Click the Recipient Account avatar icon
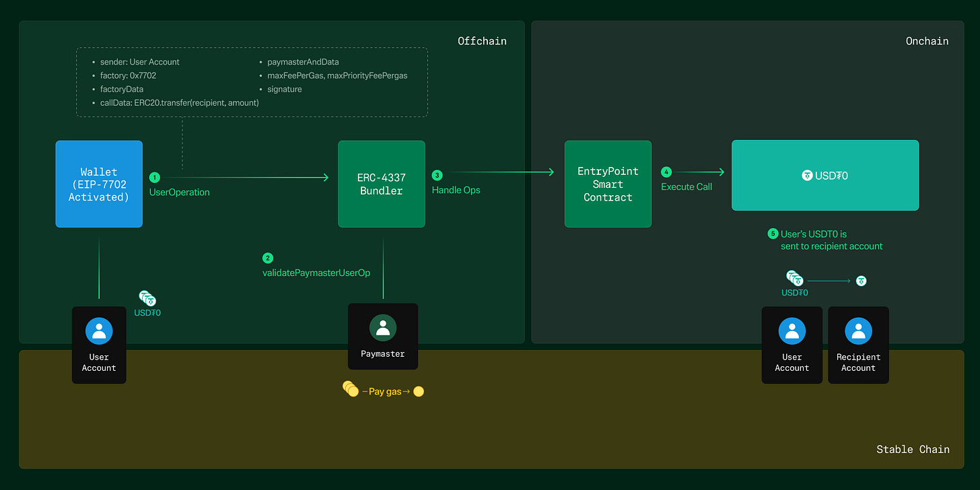The image size is (980, 490). coord(858,330)
